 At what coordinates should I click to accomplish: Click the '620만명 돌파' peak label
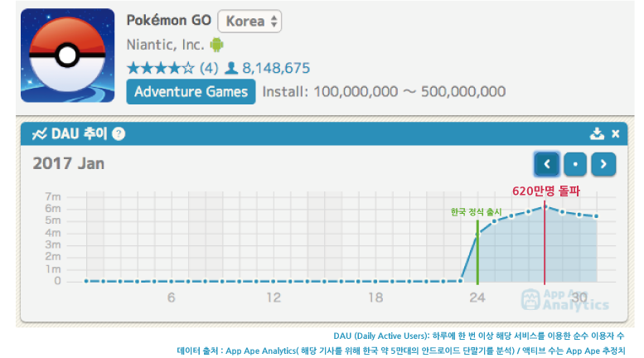click(546, 191)
